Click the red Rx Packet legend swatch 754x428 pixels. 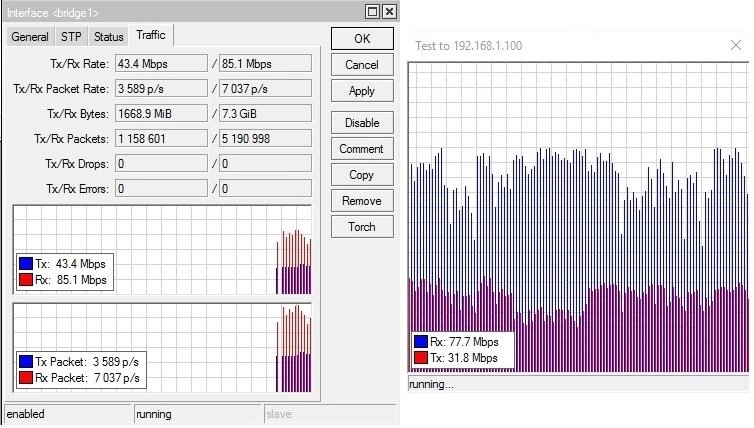tap(26, 378)
